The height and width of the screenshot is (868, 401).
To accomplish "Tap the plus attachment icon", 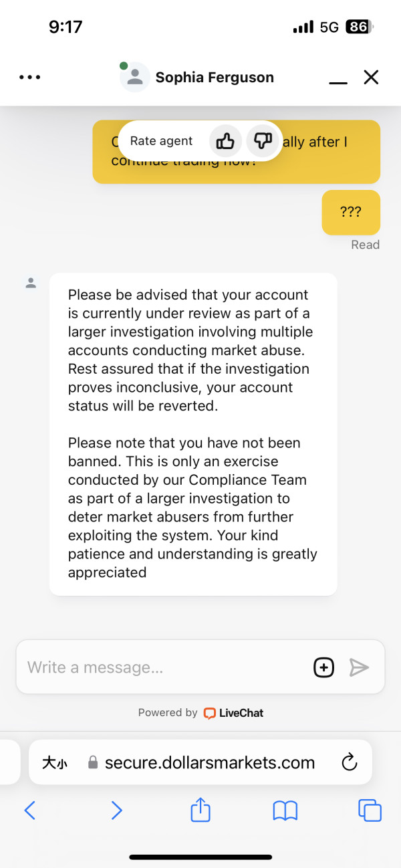I will click(323, 667).
